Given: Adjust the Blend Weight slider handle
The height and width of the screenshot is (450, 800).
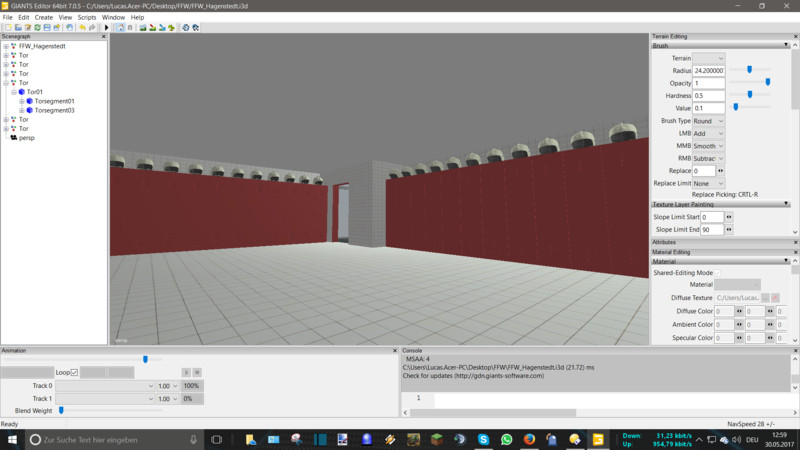Looking at the screenshot, I should [61, 410].
